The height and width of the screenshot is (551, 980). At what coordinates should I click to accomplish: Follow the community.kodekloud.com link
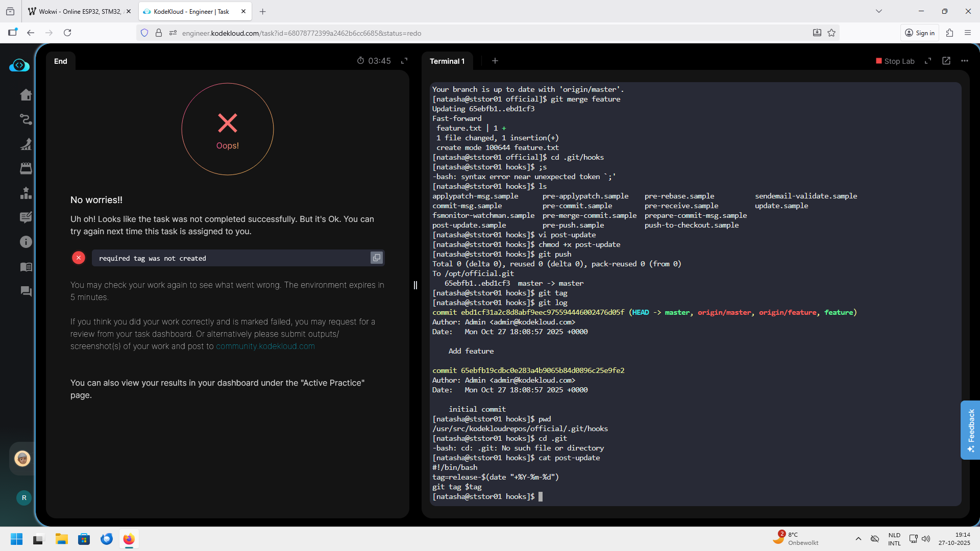pyautogui.click(x=265, y=346)
